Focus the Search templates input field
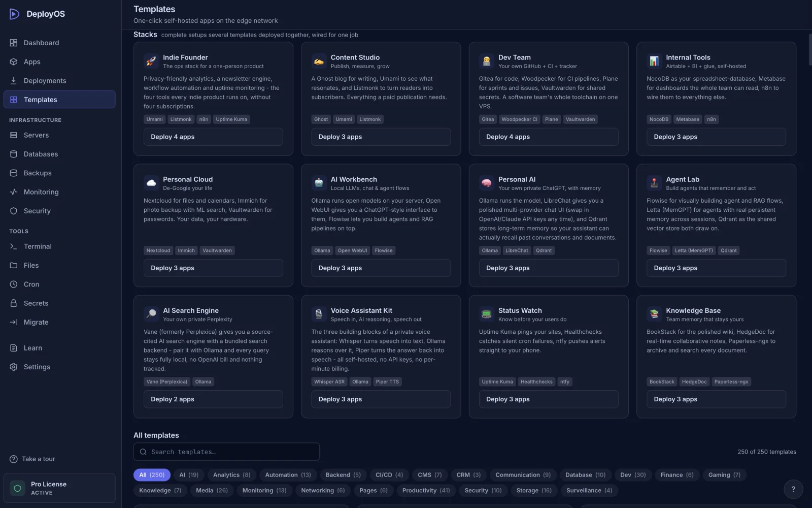 pyautogui.click(x=226, y=452)
